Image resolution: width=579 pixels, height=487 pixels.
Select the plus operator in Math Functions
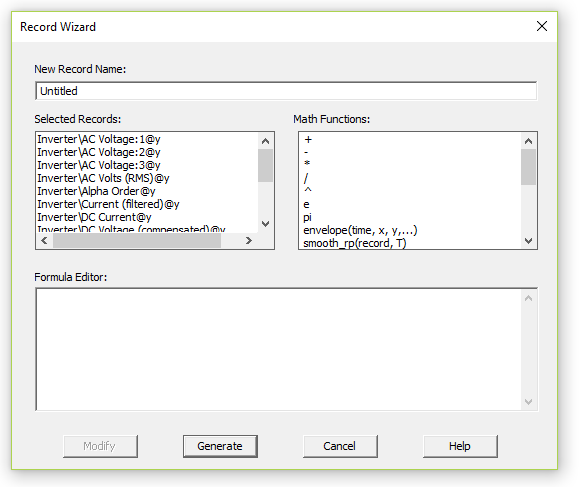[x=308, y=140]
